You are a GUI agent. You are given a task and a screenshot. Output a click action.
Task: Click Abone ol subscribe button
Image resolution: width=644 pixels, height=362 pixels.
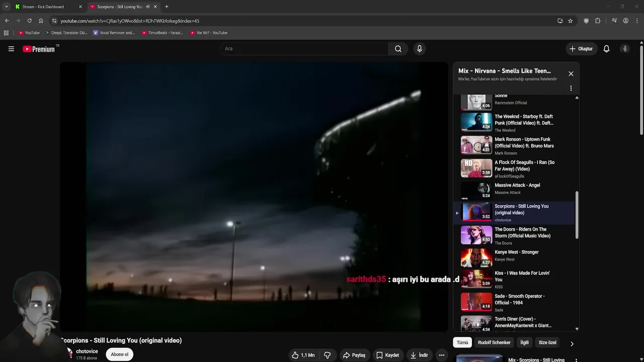[120, 354]
